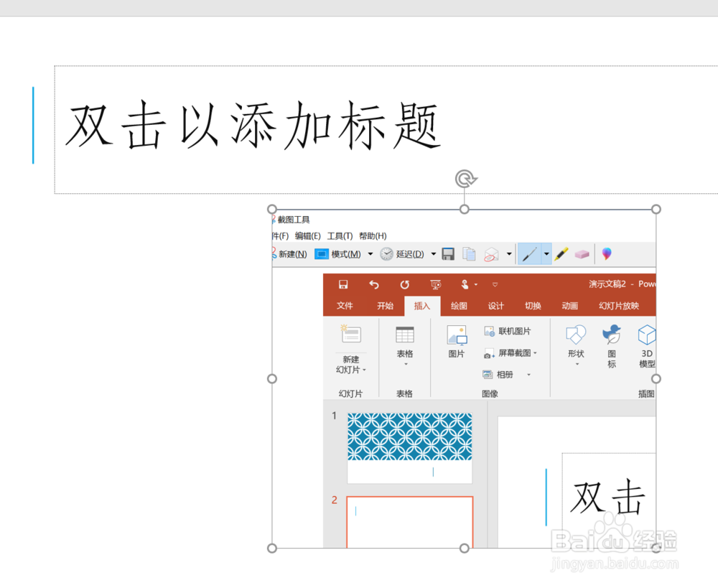This screenshot has height=588, width=718.
Task: Click 模式(M) button in Snipping Tool
Action: [x=338, y=254]
